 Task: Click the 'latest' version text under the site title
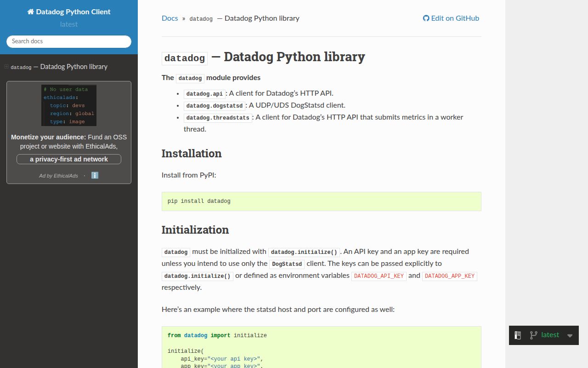click(x=69, y=24)
